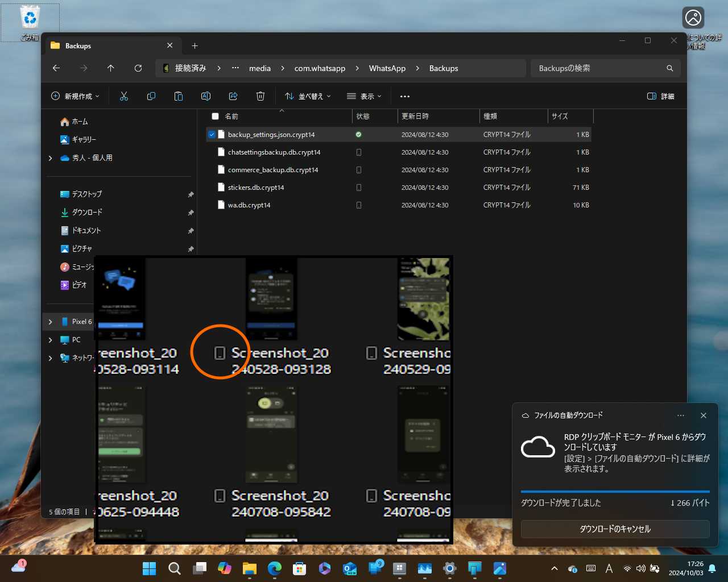This screenshot has height=582, width=728.
Task: Click the media breadcrumb
Action: [x=260, y=68]
